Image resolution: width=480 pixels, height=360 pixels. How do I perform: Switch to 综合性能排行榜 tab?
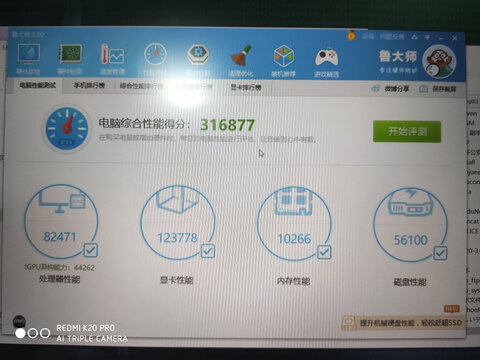tap(141, 86)
